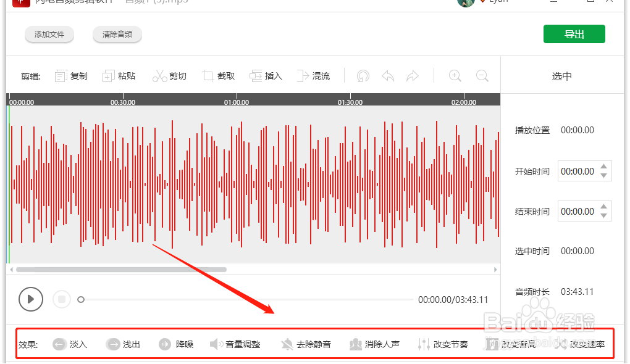Viewport: 630px width, 364px height.
Task: Apply the 浅出 fade-out effect
Action: 123,344
